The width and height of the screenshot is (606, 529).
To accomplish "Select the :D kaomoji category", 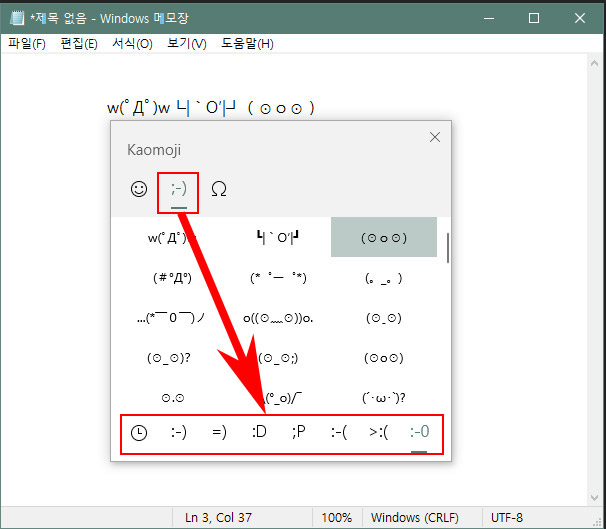I will (x=259, y=432).
